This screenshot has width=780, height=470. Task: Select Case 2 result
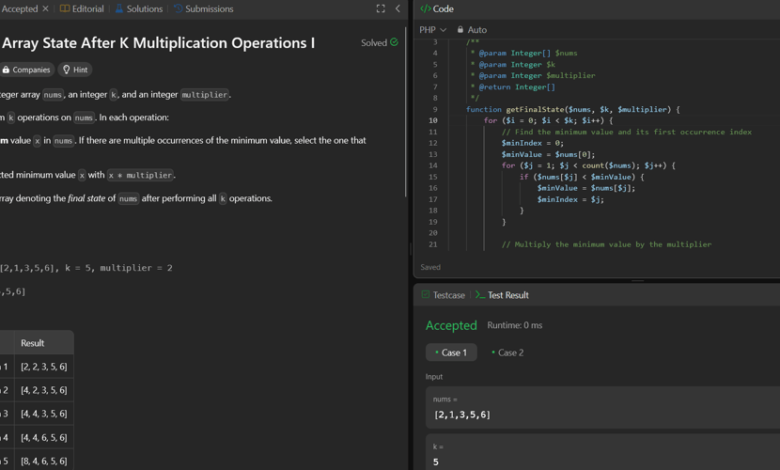click(507, 353)
